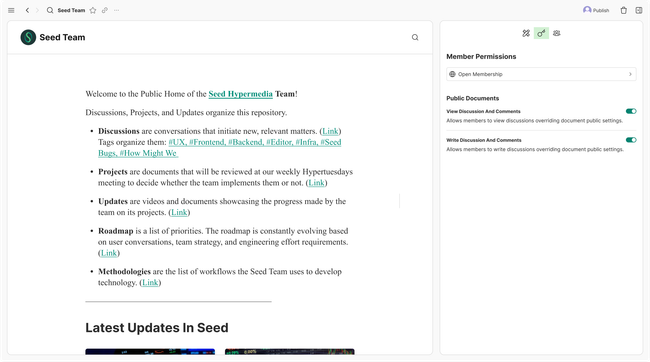Image resolution: width=650 pixels, height=362 pixels.
Task: Go back with the left arrow
Action: [x=27, y=10]
